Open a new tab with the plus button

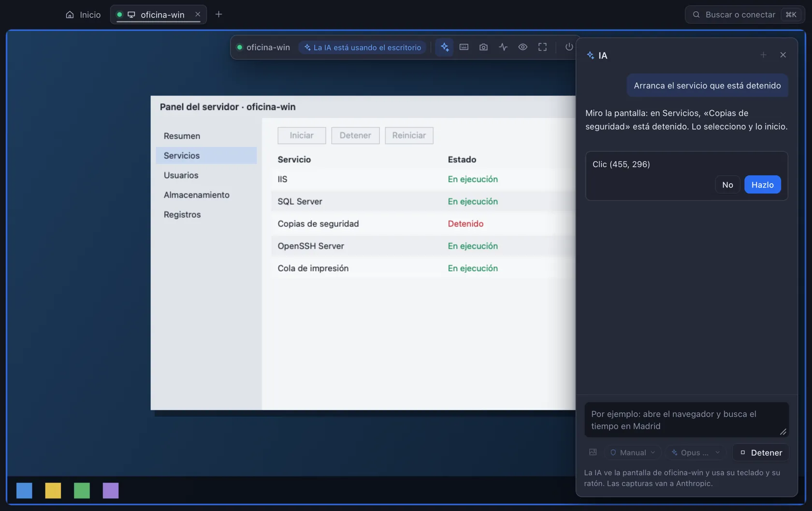pyautogui.click(x=218, y=15)
